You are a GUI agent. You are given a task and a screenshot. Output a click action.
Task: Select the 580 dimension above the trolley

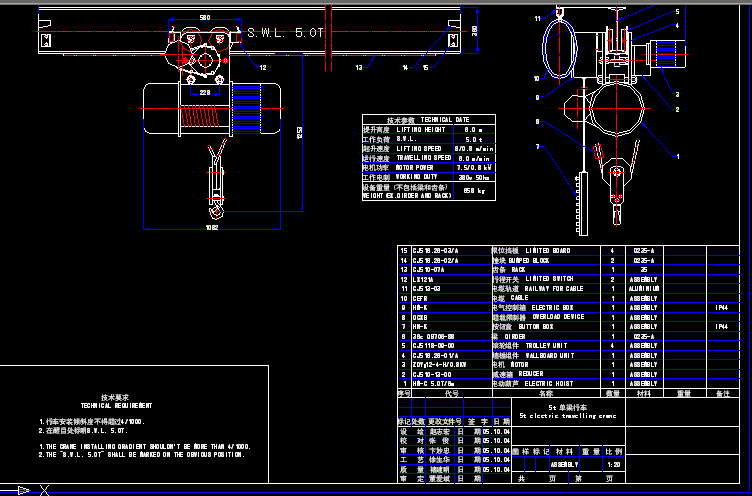click(x=205, y=19)
